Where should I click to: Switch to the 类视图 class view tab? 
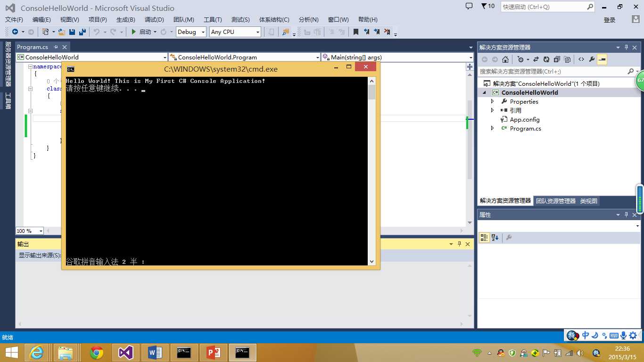point(589,201)
